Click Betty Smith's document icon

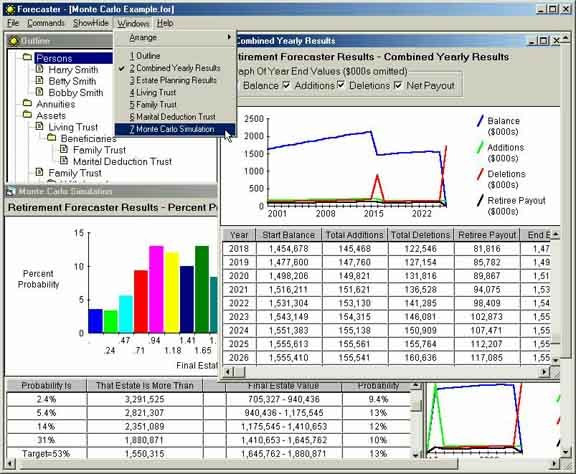[x=39, y=80]
